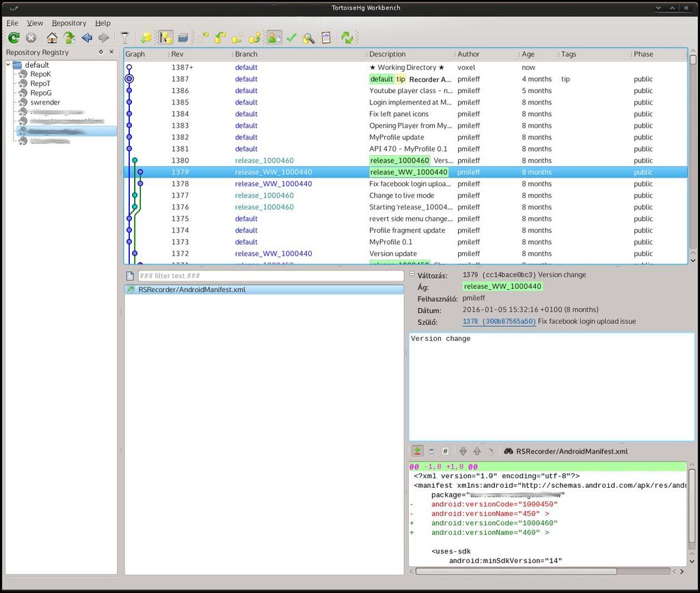Click the grey Stop icon
The height and width of the screenshot is (593, 700).
pos(31,38)
